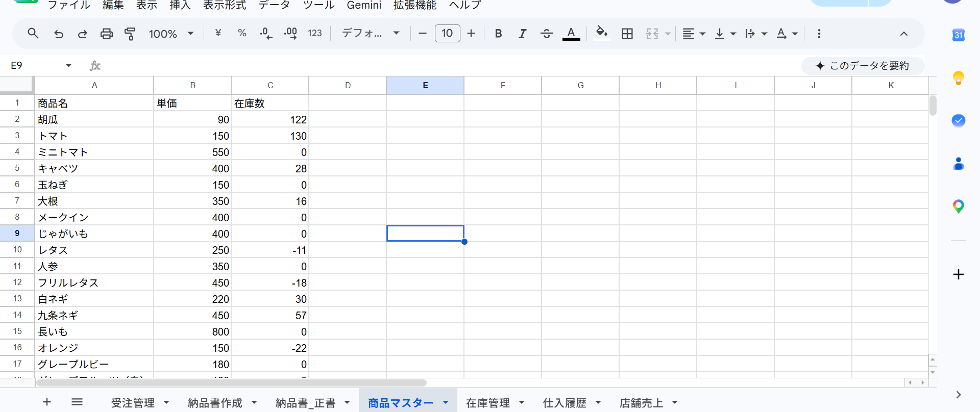Image resolution: width=980 pixels, height=412 pixels.
Task: Open Google Keep lightbulb in side panel
Action: (958, 78)
